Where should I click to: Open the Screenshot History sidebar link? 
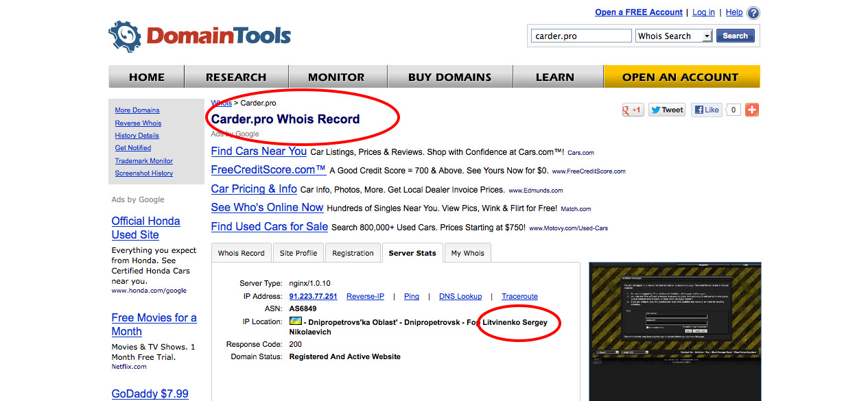(x=144, y=173)
